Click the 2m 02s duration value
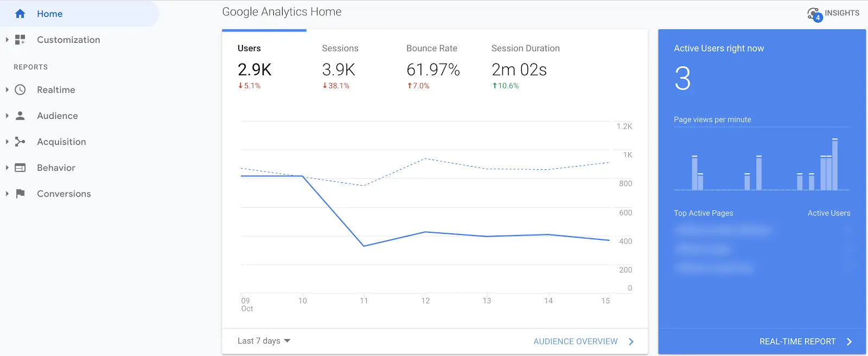This screenshot has width=868, height=356. (x=519, y=69)
